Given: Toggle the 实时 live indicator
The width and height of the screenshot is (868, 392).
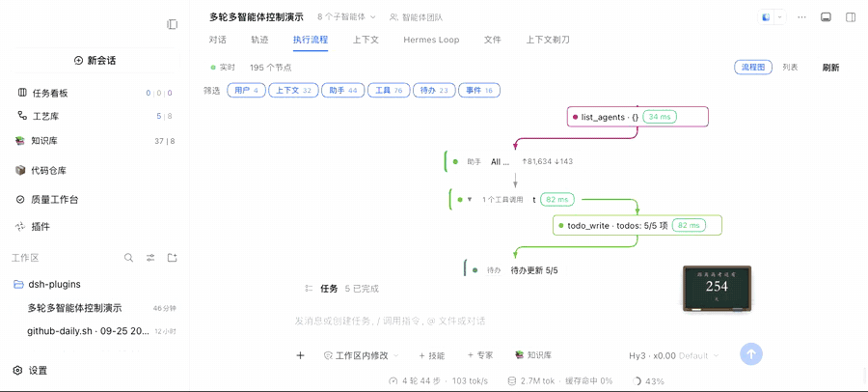Looking at the screenshot, I should 223,67.
